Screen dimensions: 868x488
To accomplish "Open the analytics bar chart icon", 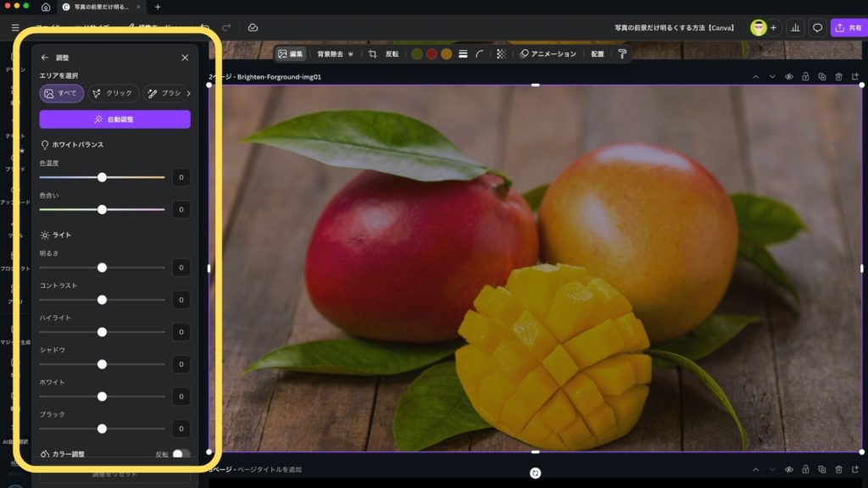I will click(x=795, y=27).
